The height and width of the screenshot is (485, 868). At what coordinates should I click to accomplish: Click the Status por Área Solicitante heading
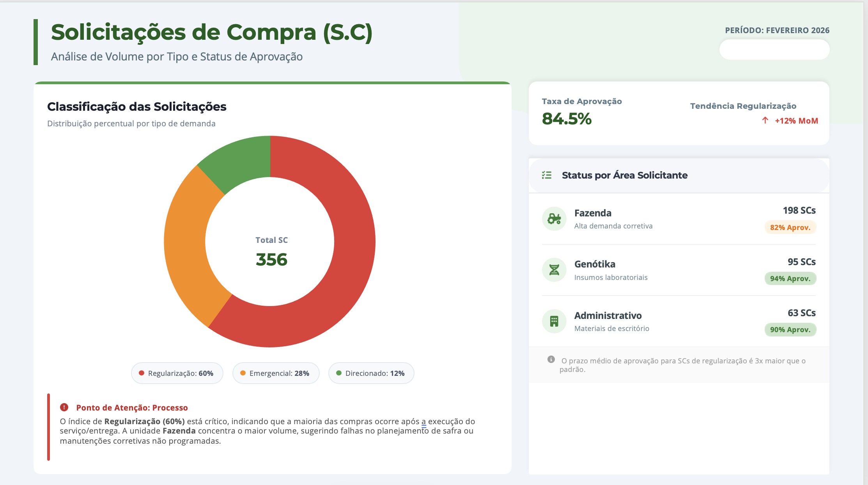625,175
